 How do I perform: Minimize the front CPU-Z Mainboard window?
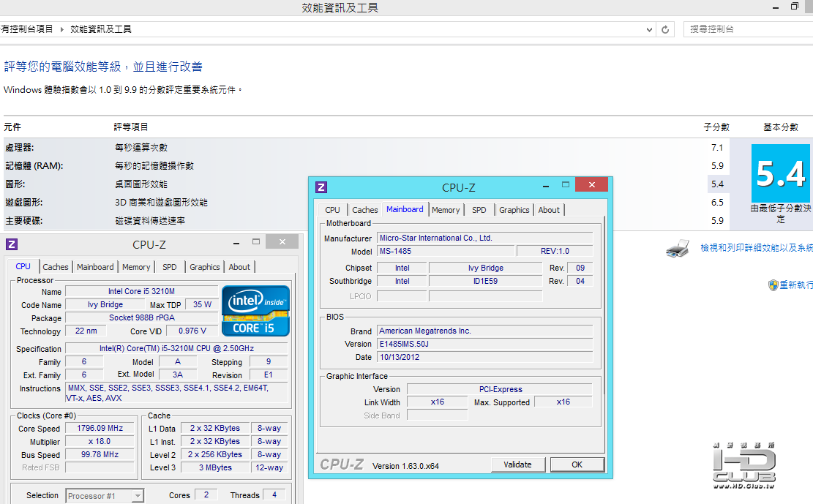pos(546,185)
